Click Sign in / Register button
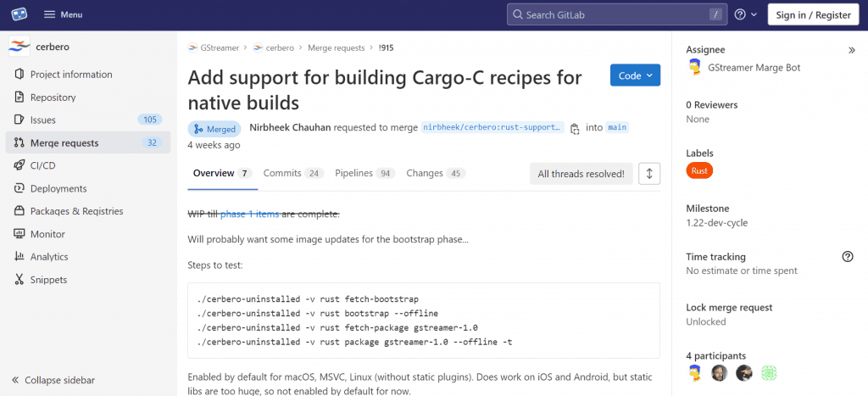The height and width of the screenshot is (396, 868). pos(813,15)
